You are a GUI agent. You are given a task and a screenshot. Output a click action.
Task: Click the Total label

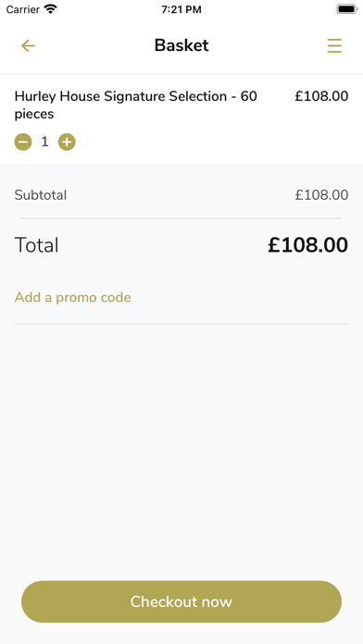37,245
